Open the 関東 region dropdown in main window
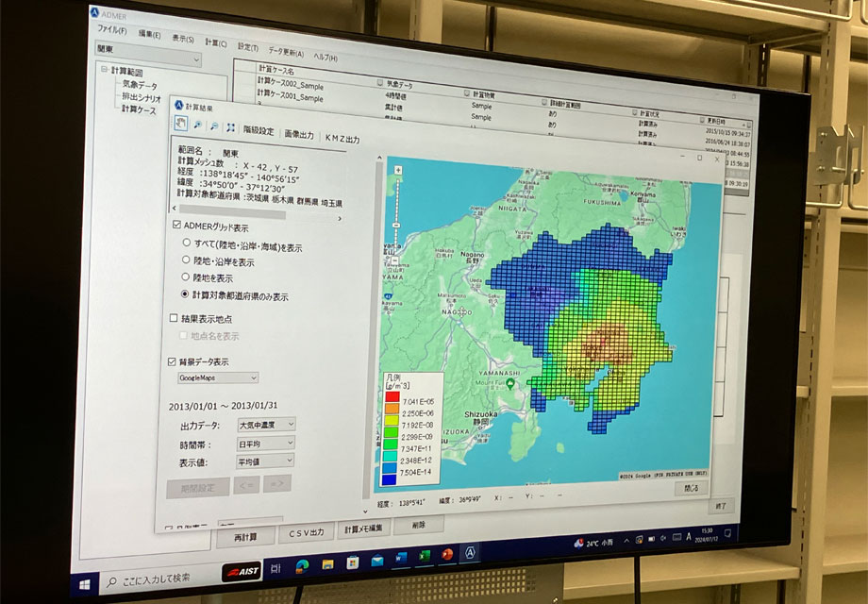 (148, 53)
